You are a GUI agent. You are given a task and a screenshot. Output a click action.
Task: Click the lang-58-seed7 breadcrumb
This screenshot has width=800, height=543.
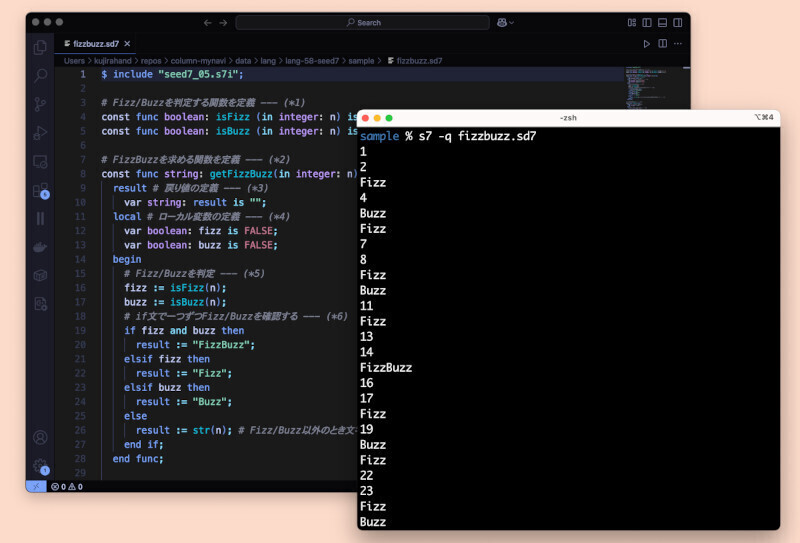(x=312, y=61)
